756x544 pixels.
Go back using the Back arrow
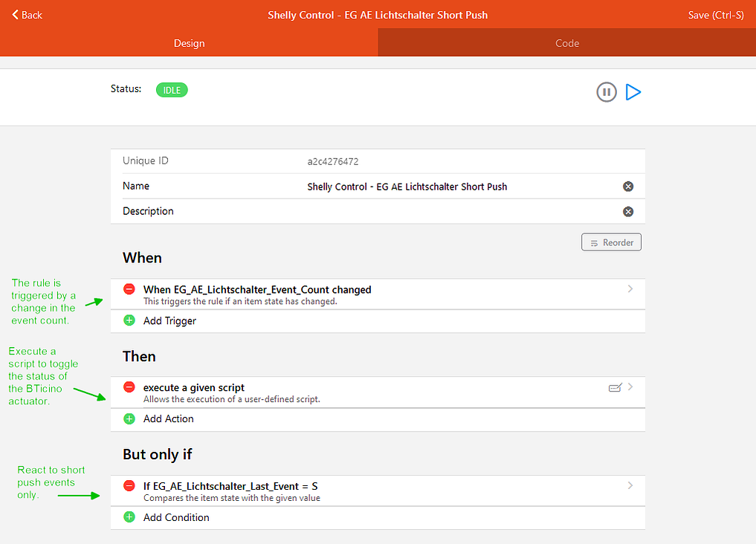(27, 15)
